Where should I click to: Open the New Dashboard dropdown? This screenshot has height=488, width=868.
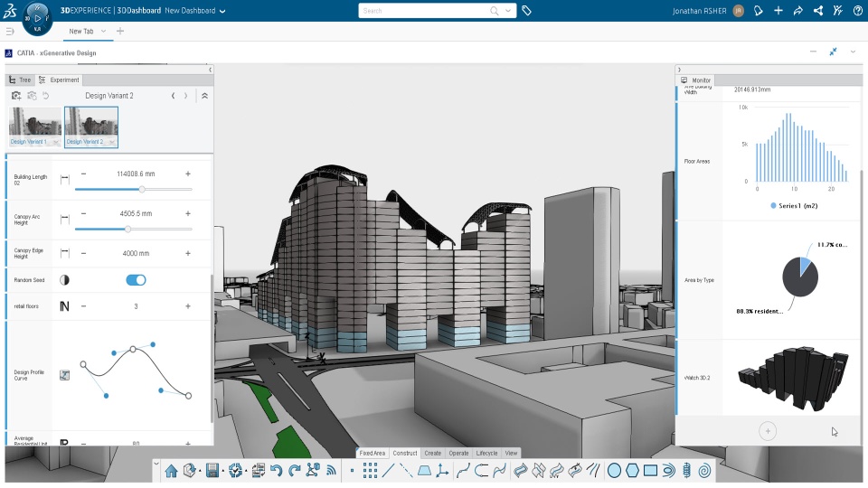click(222, 11)
